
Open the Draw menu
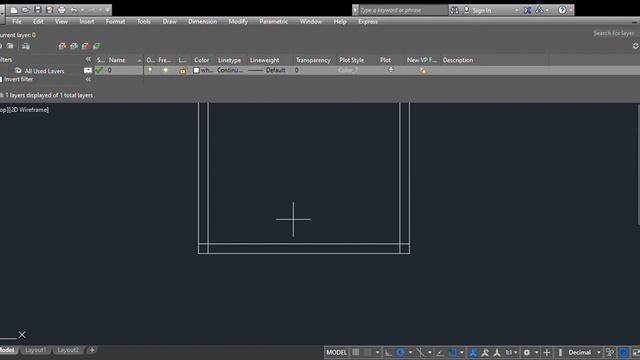(169, 22)
